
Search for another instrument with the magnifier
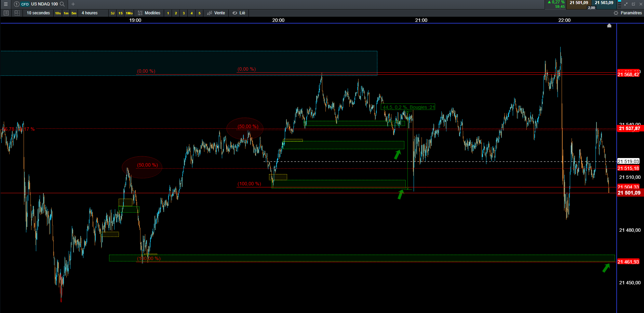(62, 4)
